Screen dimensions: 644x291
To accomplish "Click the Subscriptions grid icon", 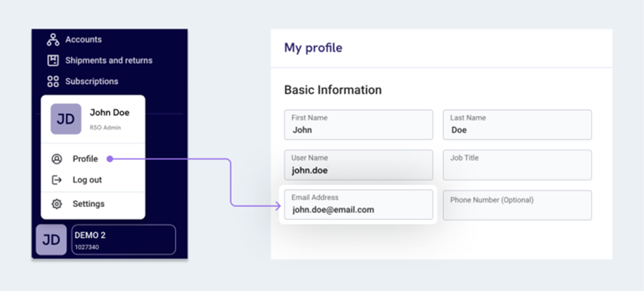I will point(53,81).
